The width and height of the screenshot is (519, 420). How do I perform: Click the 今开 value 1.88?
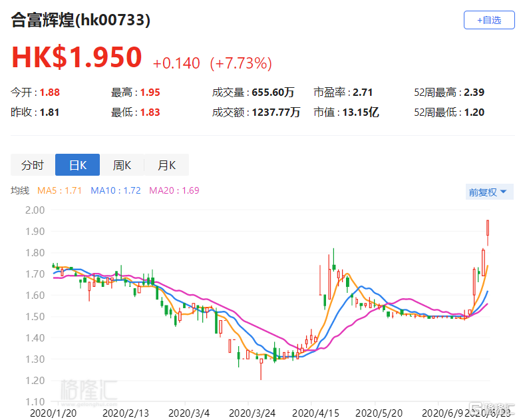[x=50, y=93]
